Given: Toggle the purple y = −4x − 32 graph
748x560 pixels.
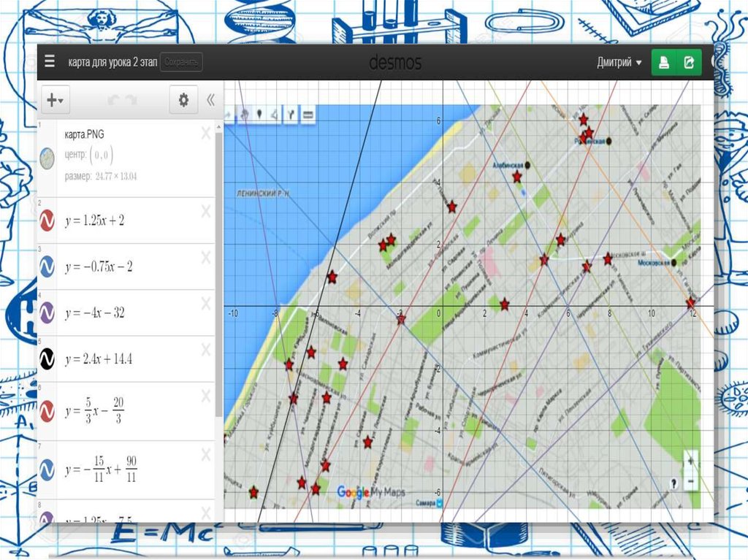Looking at the screenshot, I should click(47, 313).
